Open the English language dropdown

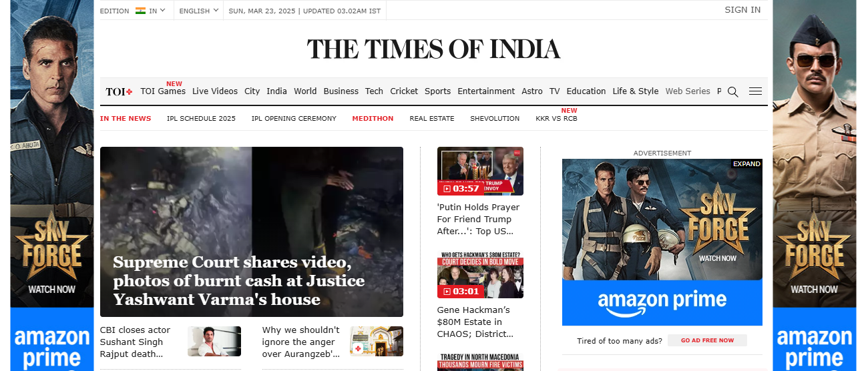point(198,11)
